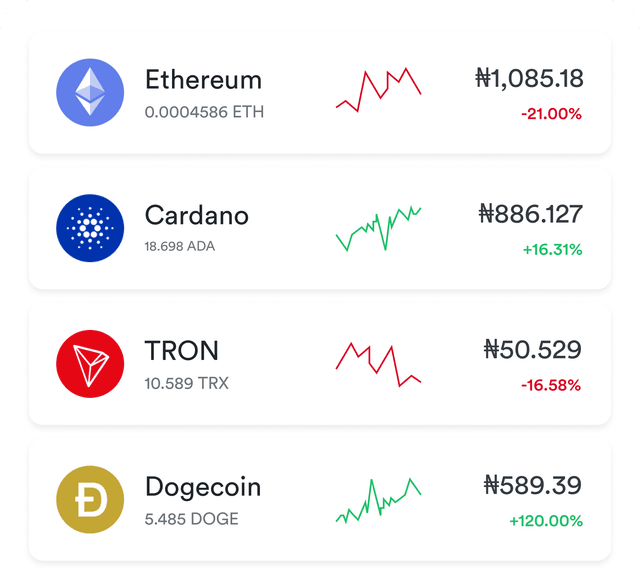This screenshot has width=640, height=584.
Task: Select the Cardano coin name
Action: [x=197, y=215]
